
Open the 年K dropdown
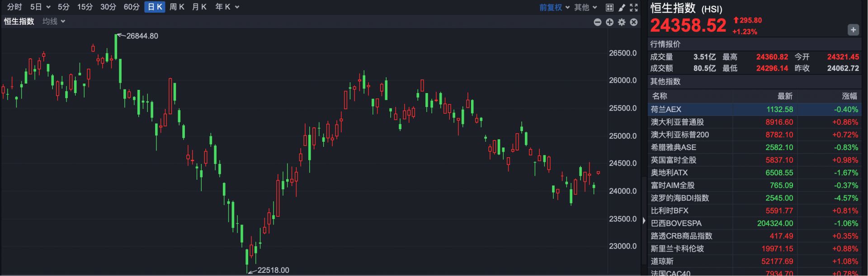click(227, 7)
